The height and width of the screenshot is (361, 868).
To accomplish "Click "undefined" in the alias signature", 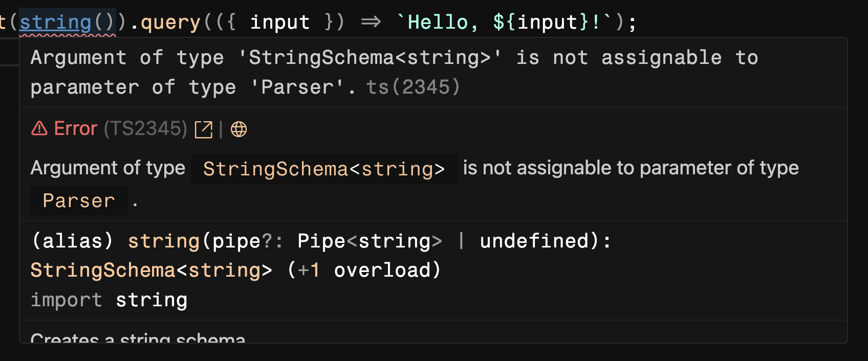I will coord(534,241).
